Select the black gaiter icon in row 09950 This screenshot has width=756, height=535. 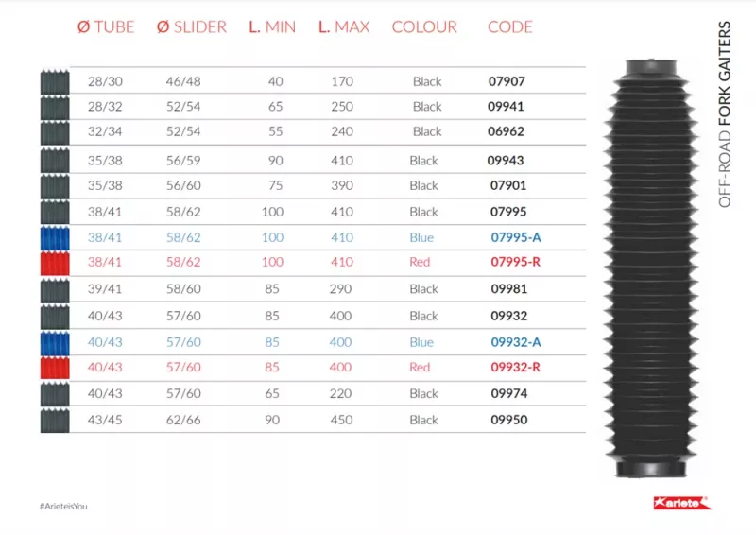pos(55,420)
